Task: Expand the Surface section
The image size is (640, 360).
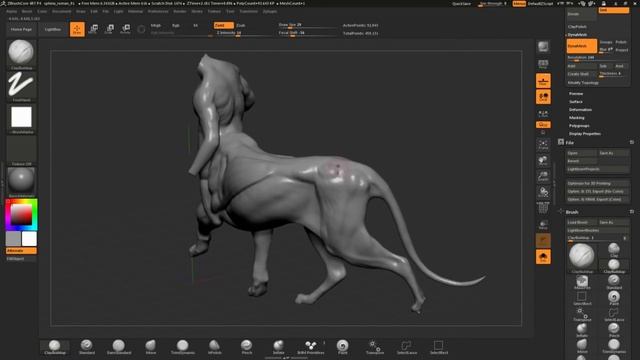Action: (576, 102)
